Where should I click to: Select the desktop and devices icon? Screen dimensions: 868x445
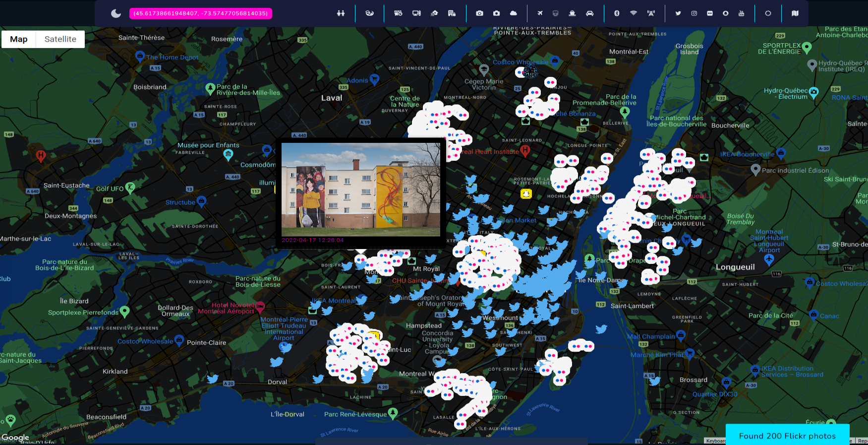click(x=416, y=13)
